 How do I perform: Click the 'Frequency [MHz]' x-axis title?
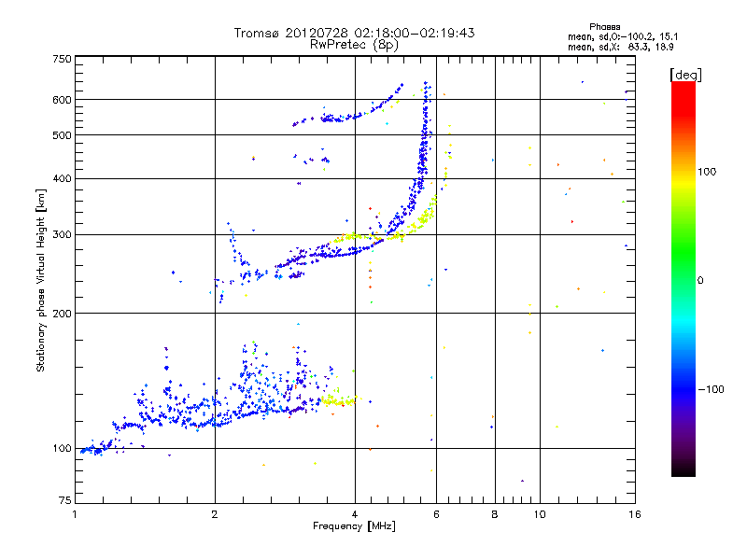click(x=354, y=526)
